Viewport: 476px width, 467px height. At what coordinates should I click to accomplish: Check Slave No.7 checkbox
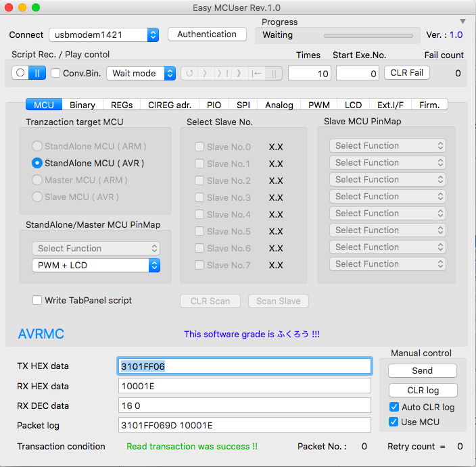point(199,265)
